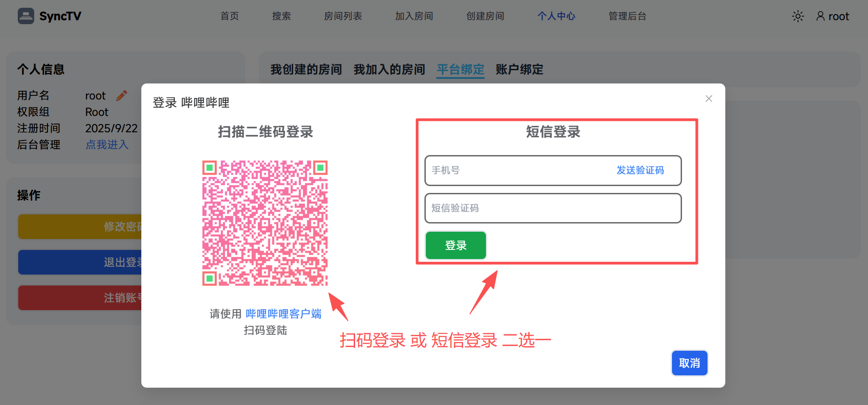Click the yellow 修改密码 button

[x=80, y=227]
